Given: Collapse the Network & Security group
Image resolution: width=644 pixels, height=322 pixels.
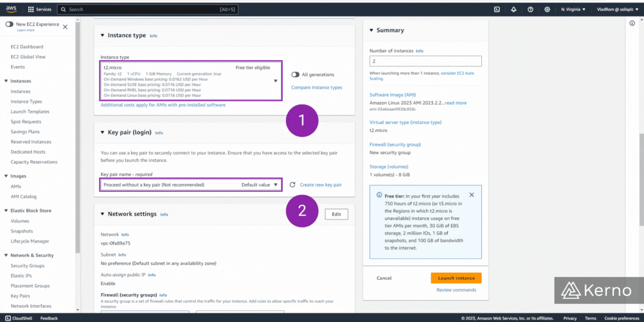Looking at the screenshot, I should (x=6, y=255).
